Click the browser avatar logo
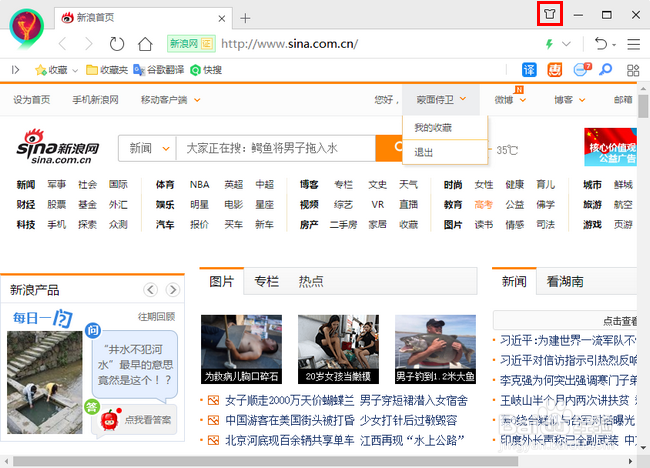Viewport: 650px width, 468px height. coord(27,26)
